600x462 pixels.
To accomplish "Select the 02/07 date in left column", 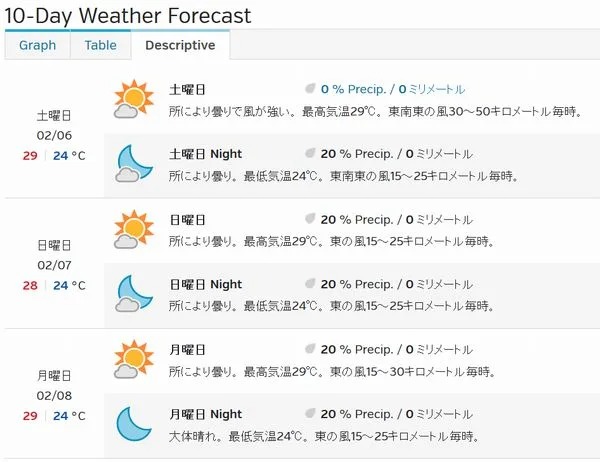I will tap(54, 265).
